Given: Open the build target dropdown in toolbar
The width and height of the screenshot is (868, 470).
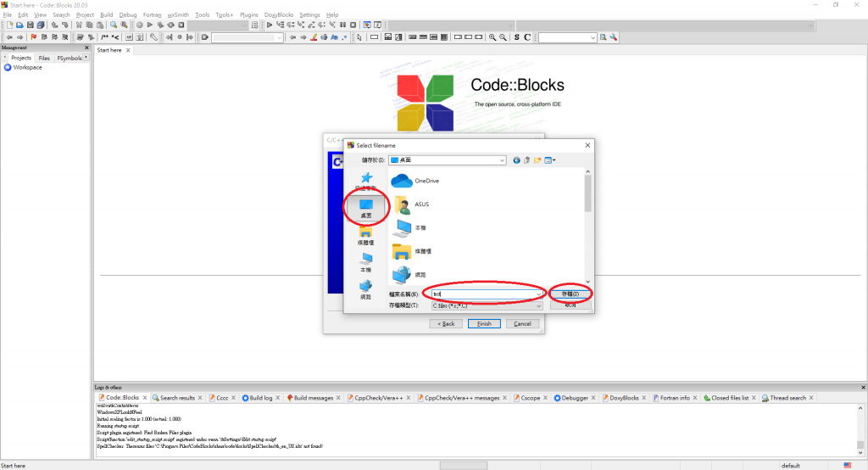Looking at the screenshot, I should [x=245, y=25].
